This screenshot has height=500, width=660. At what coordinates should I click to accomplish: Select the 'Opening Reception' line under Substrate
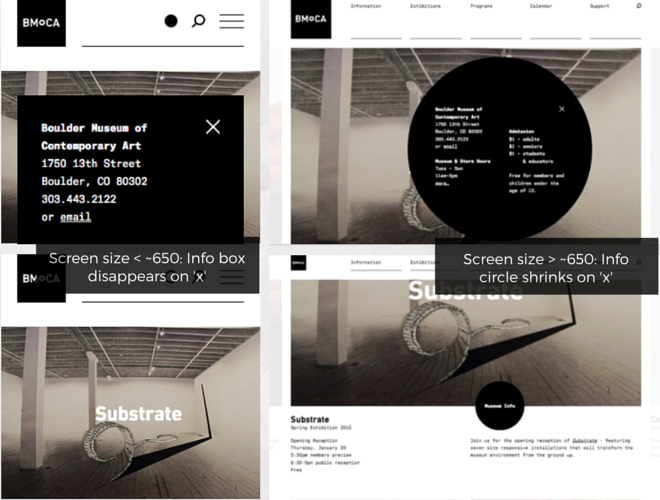[x=314, y=441]
